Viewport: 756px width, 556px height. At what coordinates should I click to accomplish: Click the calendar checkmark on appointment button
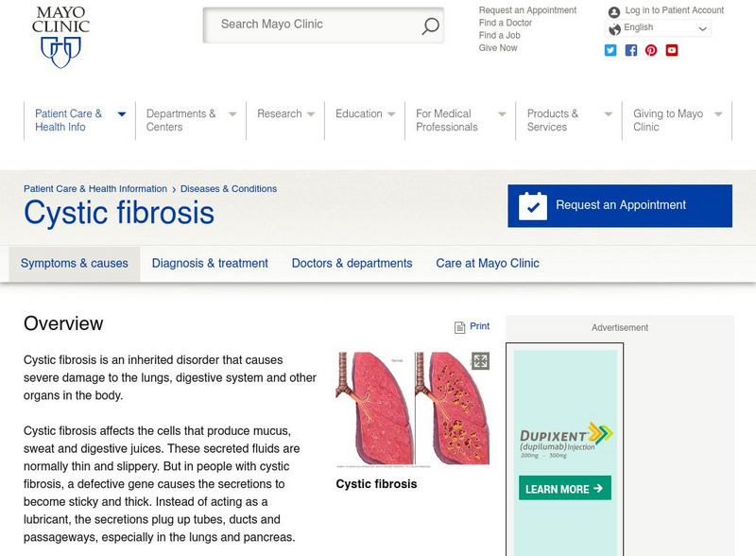coord(535,204)
